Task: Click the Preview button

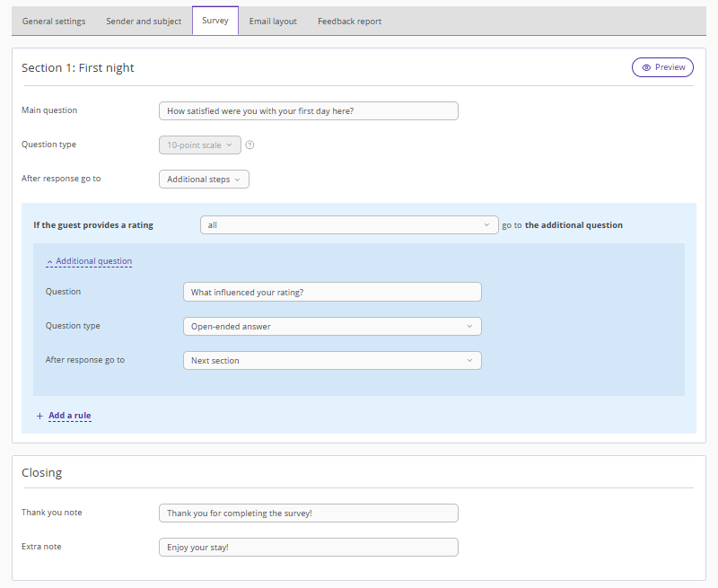Action: click(x=662, y=67)
